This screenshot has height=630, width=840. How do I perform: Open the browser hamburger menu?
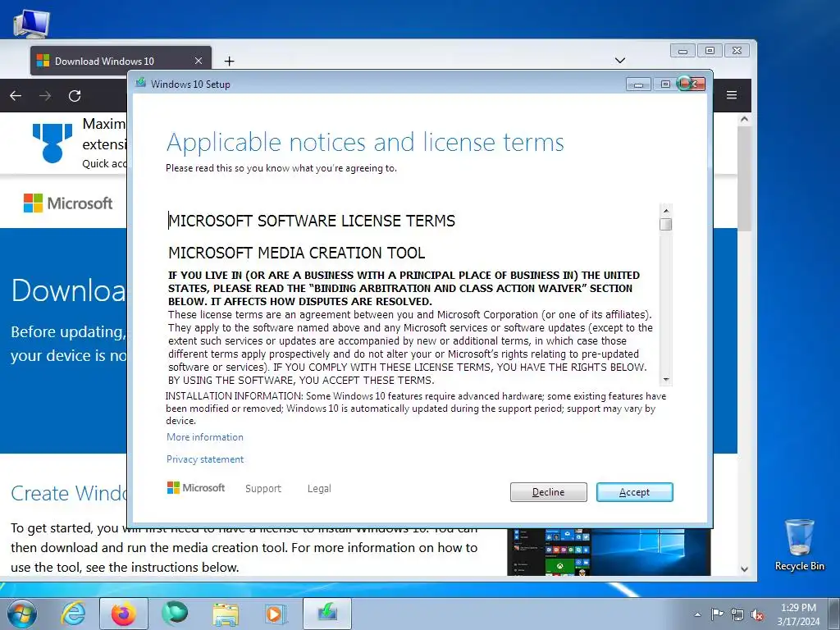[731, 95]
